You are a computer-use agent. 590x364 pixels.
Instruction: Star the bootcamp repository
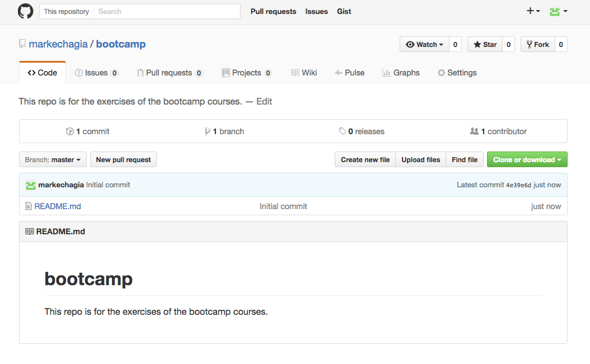[485, 44]
